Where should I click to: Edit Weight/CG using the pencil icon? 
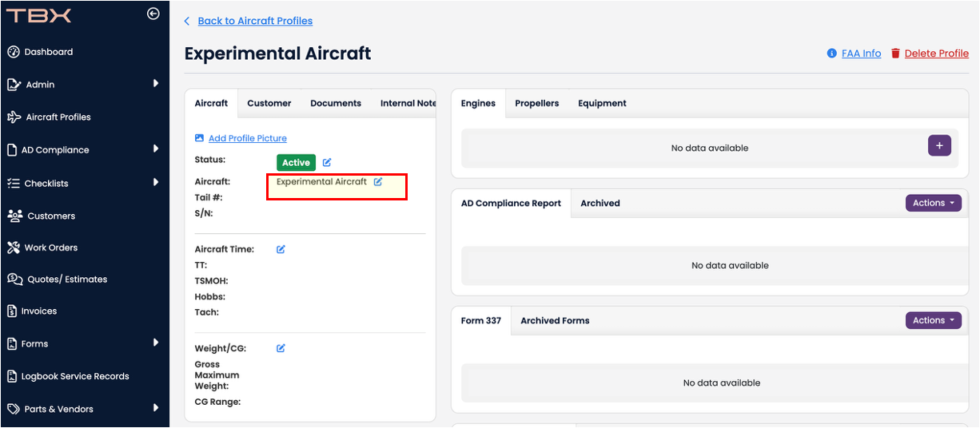(x=281, y=349)
